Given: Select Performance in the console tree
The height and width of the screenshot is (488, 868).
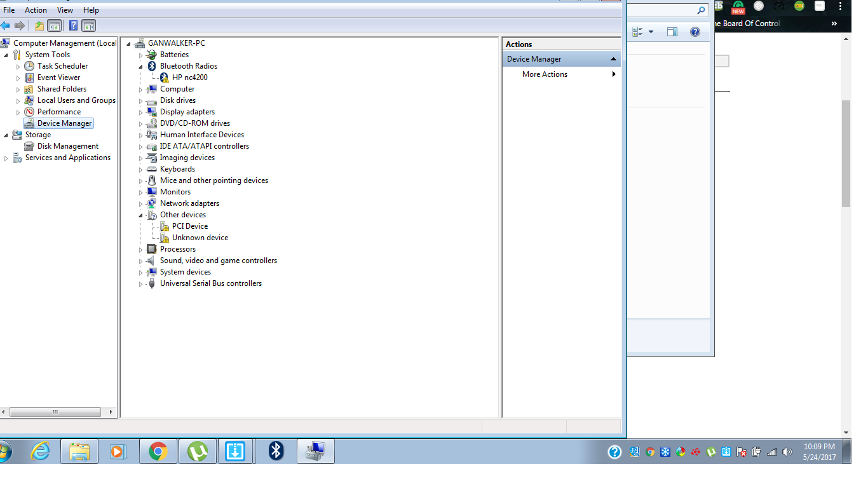Looking at the screenshot, I should point(59,112).
